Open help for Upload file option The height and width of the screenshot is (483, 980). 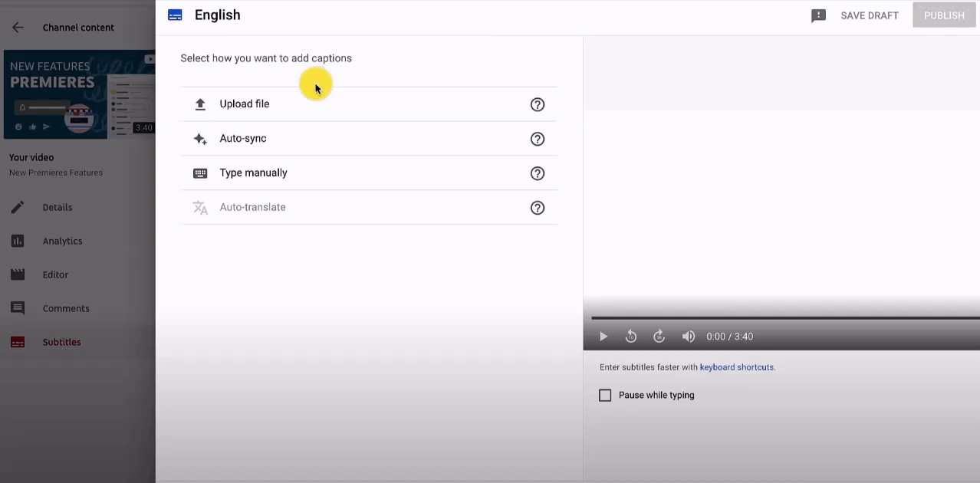coord(538,104)
